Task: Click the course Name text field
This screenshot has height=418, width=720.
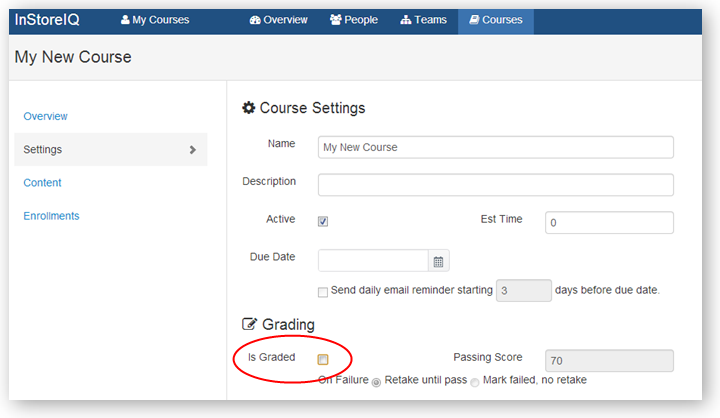Action: (495, 147)
